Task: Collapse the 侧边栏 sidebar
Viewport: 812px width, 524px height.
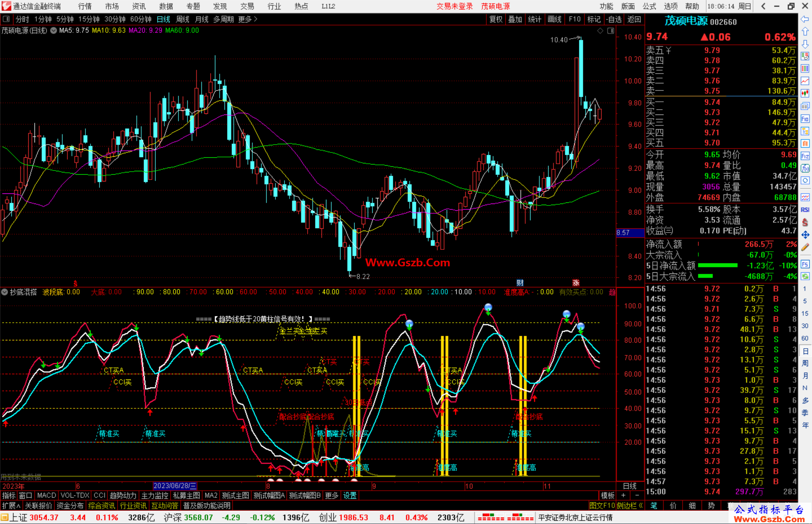Action: point(630,506)
